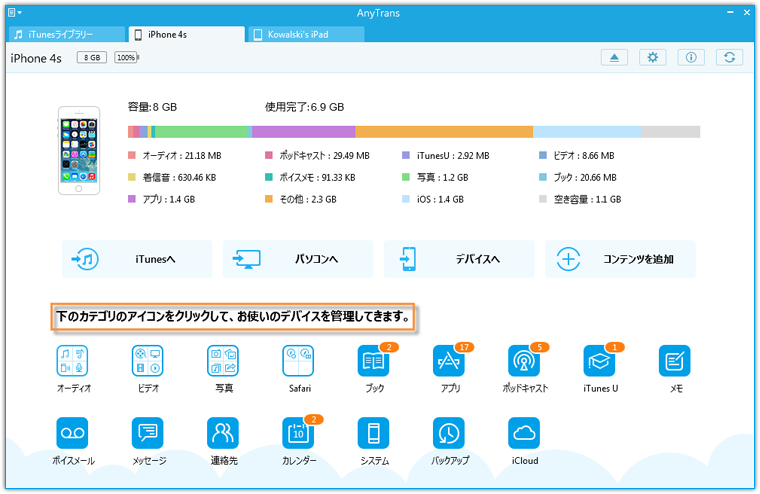Open the ブック (Books) category icon
Viewport: 760px width, 494px height.
(374, 361)
